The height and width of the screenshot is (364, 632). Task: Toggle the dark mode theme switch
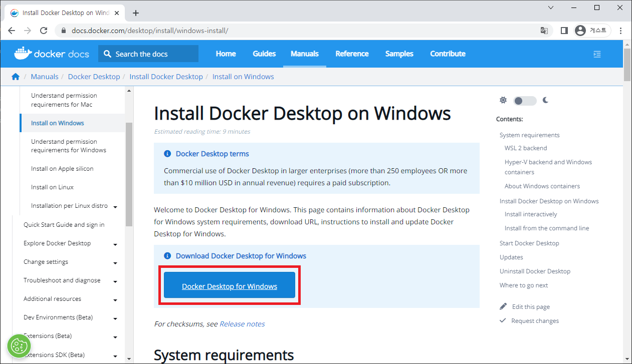(x=524, y=101)
